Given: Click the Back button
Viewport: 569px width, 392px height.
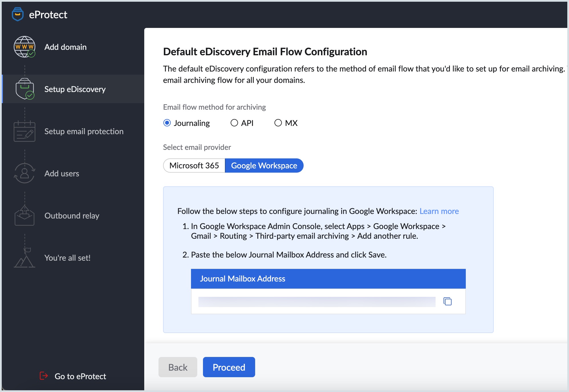Looking at the screenshot, I should (178, 367).
